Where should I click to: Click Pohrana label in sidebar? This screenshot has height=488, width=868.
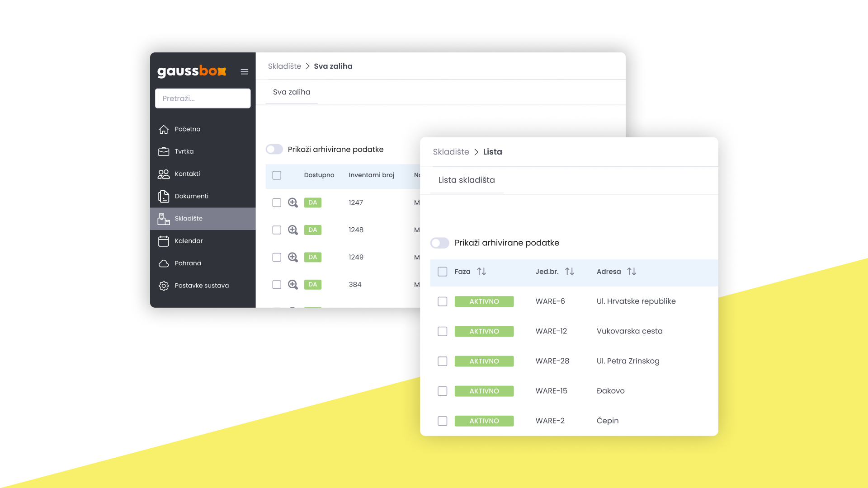tap(188, 263)
